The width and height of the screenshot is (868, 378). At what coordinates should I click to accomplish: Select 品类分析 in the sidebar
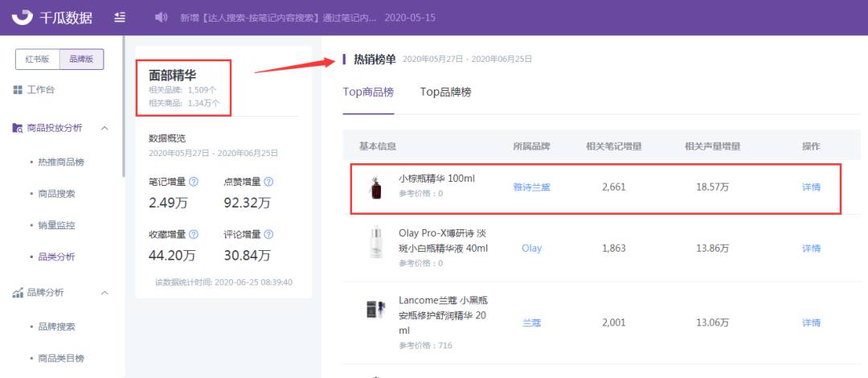[x=56, y=257]
